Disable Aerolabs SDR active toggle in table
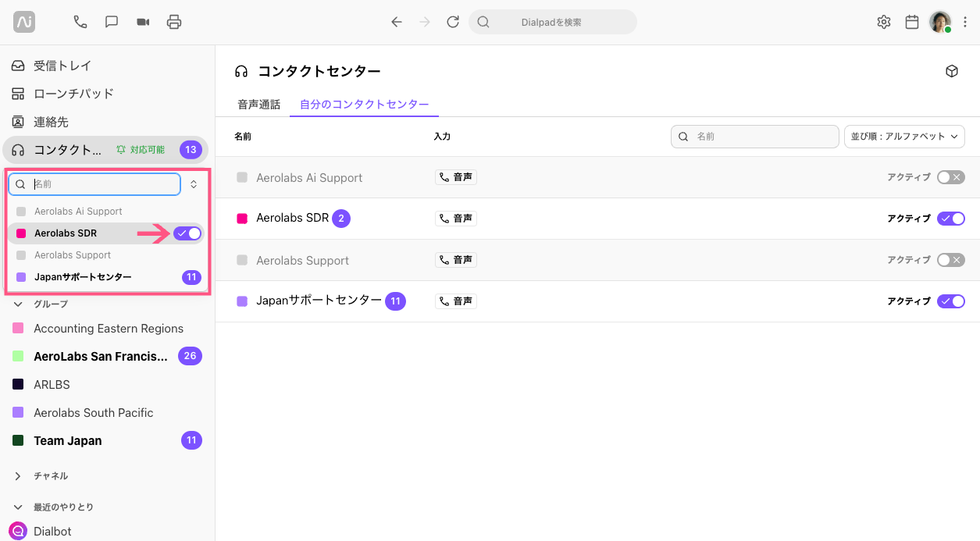980x541 pixels. tap(951, 219)
